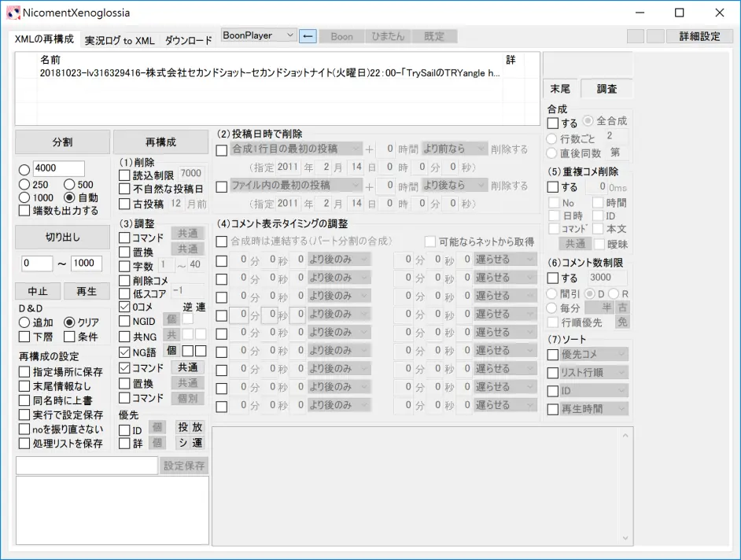Click the 再構成 button

[160, 142]
